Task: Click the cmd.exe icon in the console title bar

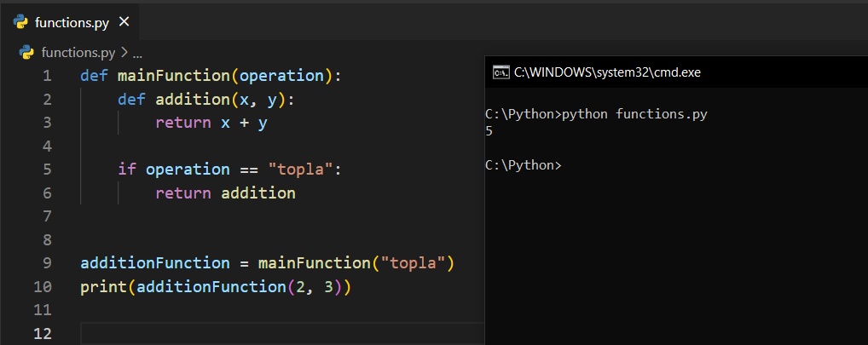Action: tap(501, 72)
